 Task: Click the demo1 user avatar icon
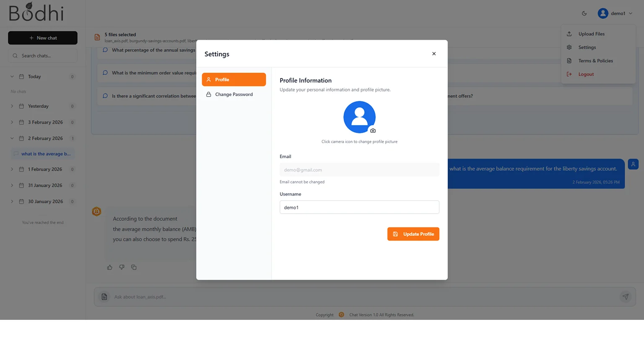(603, 13)
